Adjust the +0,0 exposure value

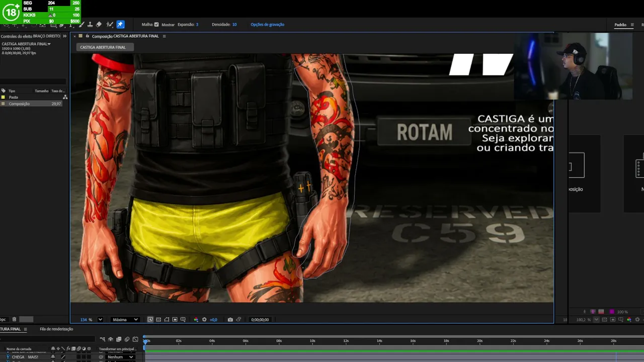[213, 320]
